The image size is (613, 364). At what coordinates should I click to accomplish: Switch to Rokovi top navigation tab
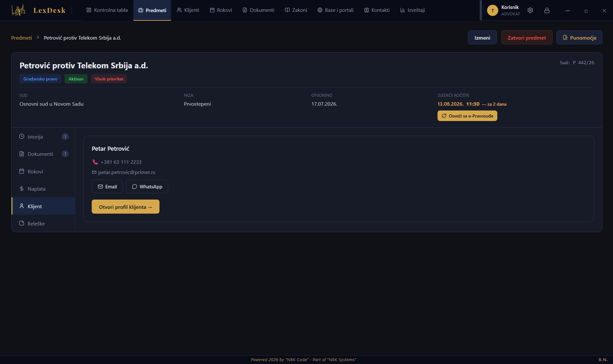221,10
